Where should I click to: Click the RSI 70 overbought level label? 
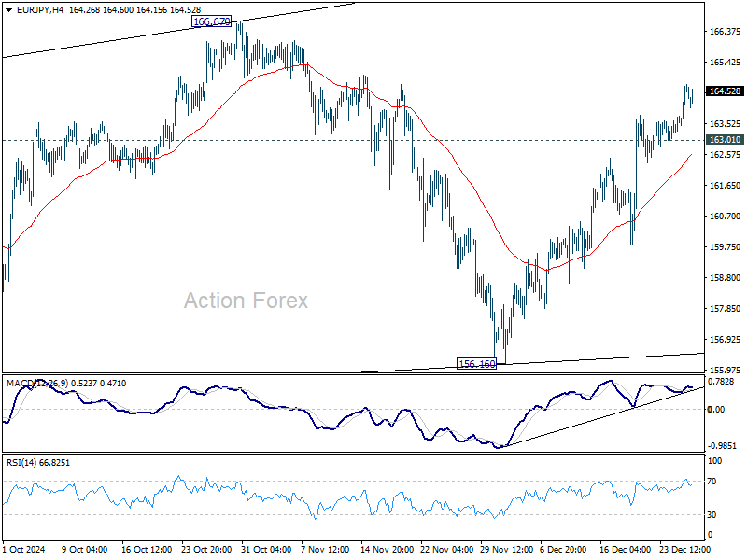click(x=712, y=482)
